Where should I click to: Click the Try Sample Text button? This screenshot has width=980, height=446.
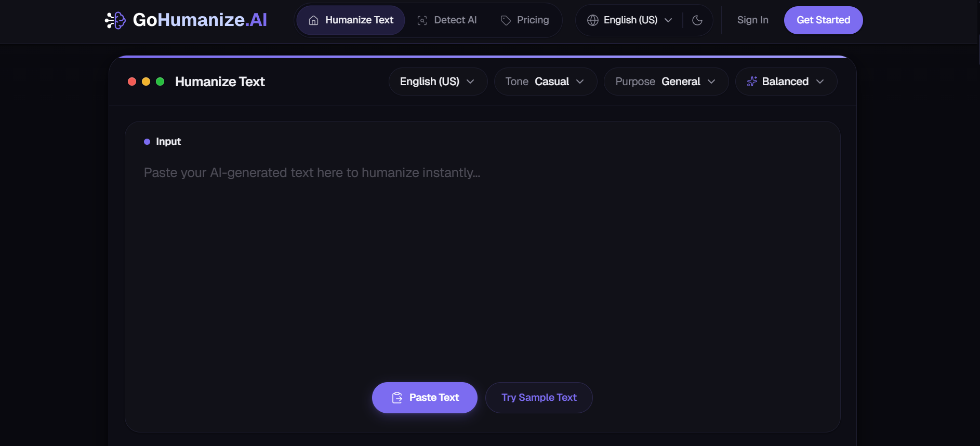coord(539,398)
